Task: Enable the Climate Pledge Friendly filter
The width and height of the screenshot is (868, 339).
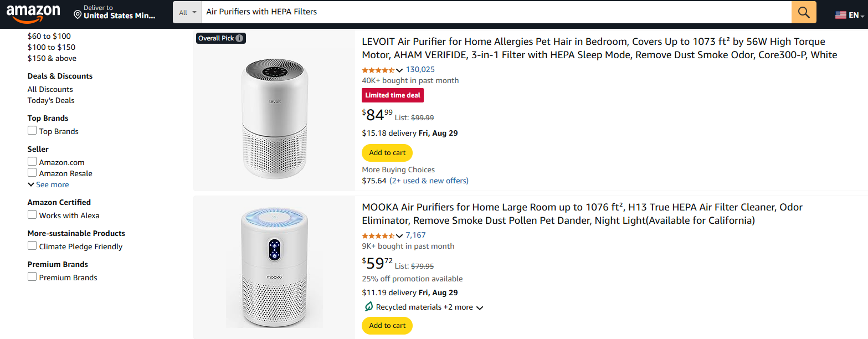Action: (32, 245)
